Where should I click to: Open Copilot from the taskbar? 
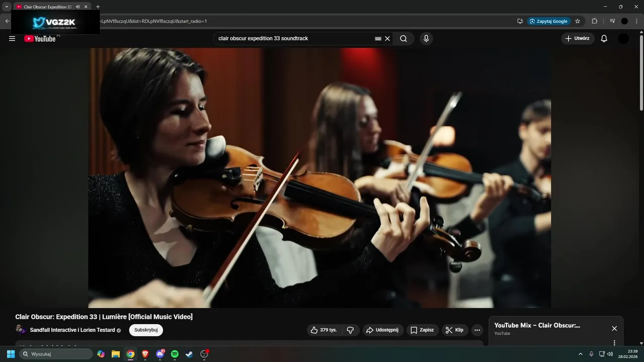101,354
